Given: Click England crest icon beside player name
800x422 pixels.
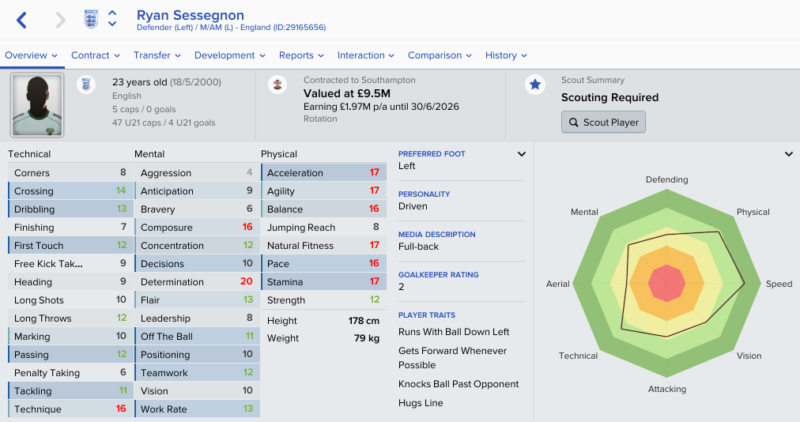Looking at the screenshot, I should tap(91, 19).
